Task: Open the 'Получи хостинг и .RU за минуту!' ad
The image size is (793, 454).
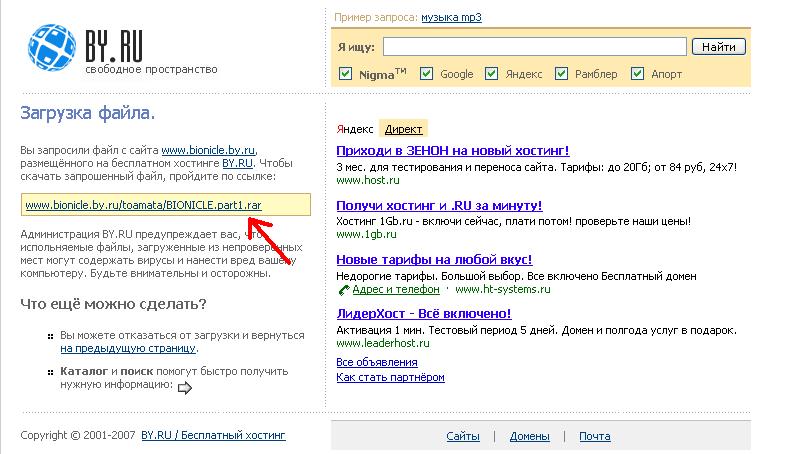Action: pos(439,206)
